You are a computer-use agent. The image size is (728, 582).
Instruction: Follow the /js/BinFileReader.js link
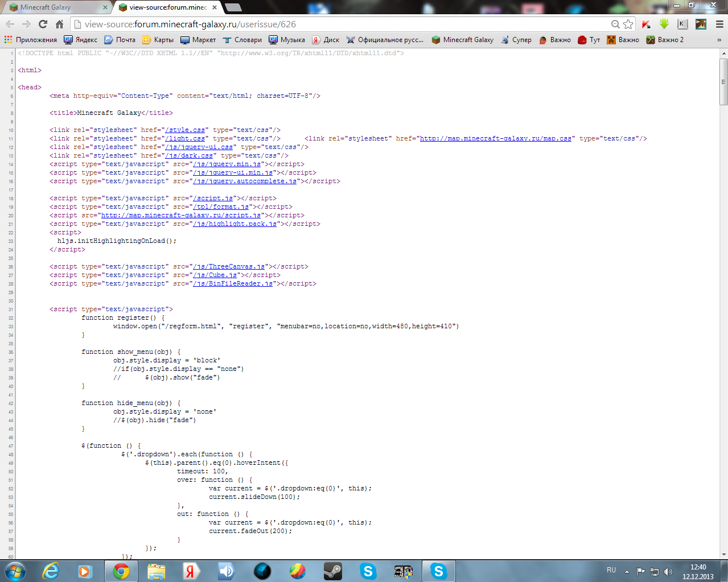tap(233, 284)
